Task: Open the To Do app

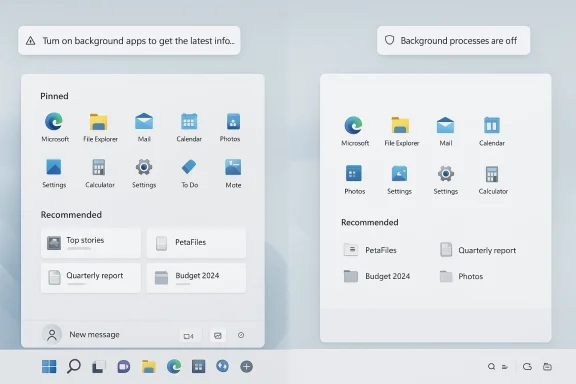Action: [x=189, y=167]
